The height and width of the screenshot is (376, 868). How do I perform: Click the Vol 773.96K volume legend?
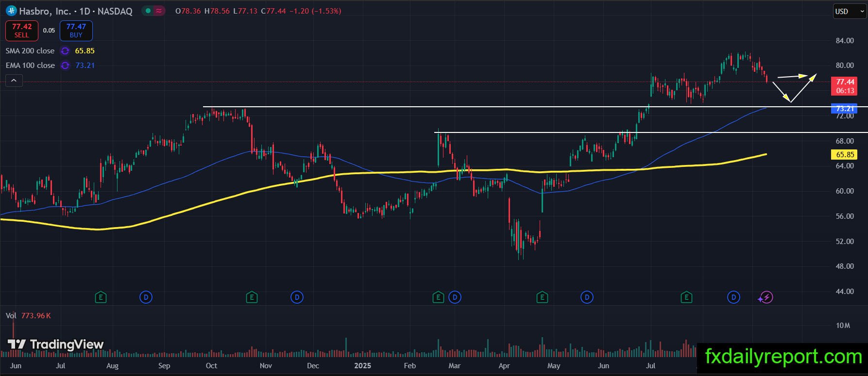click(28, 316)
